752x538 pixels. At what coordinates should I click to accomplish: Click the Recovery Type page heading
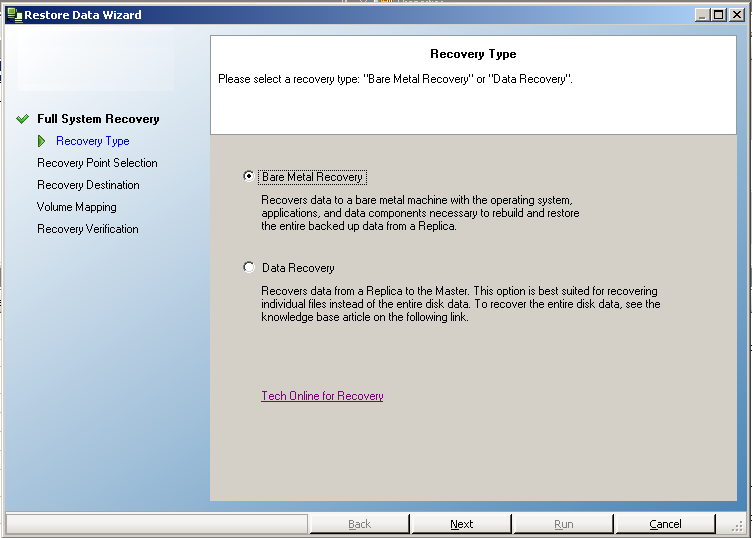[x=473, y=54]
